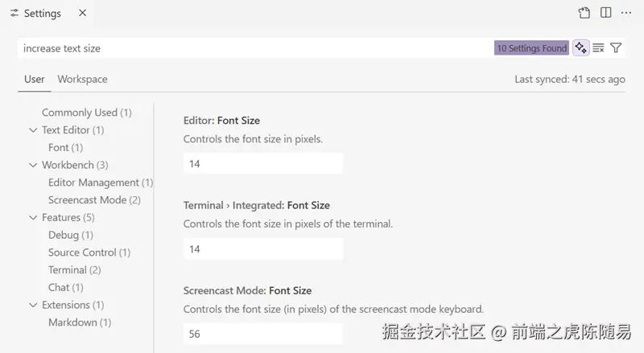Collapse the Extensions tree section
This screenshot has width=644, height=353.
pos(33,306)
